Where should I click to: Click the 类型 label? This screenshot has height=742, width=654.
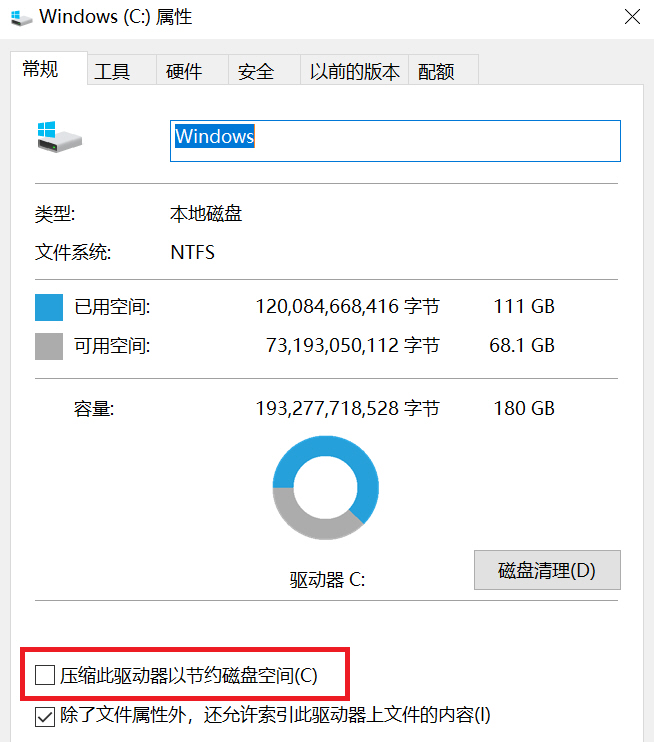coord(55,214)
